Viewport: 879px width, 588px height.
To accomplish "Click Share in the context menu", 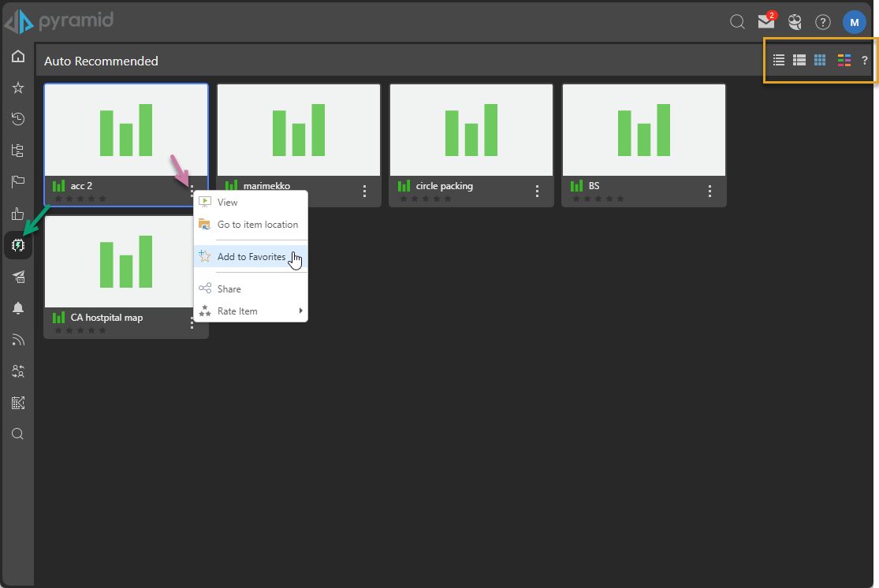I will [x=229, y=289].
